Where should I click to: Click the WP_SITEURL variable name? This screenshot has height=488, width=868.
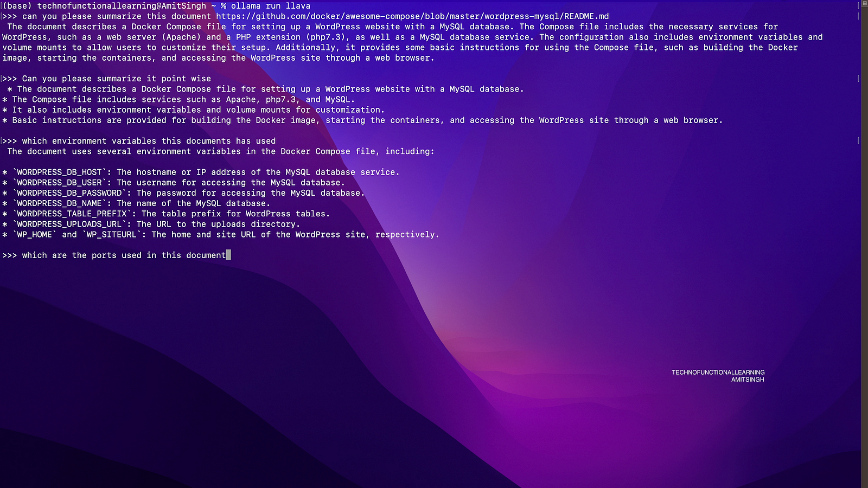112,235
